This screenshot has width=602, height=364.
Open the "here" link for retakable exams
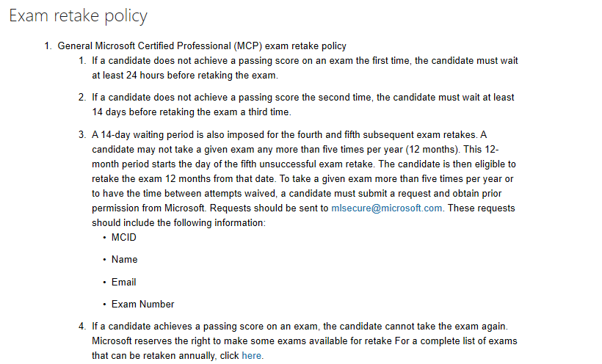[x=252, y=355]
